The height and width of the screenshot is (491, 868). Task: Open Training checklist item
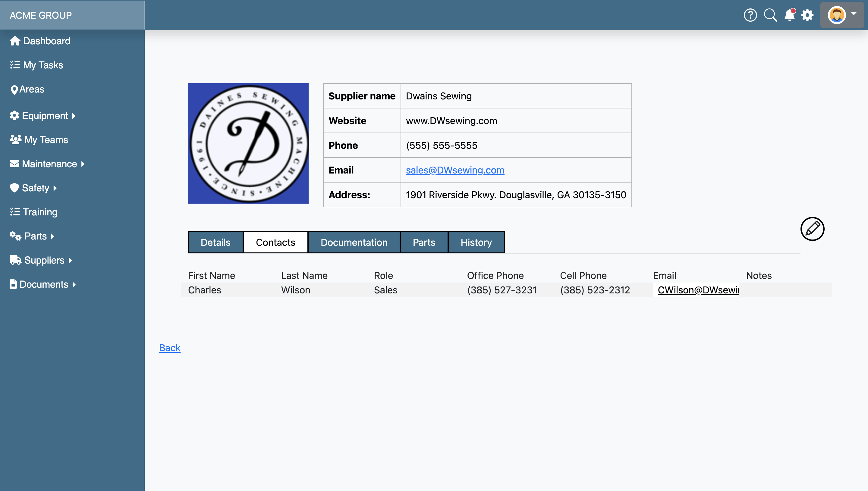34,212
